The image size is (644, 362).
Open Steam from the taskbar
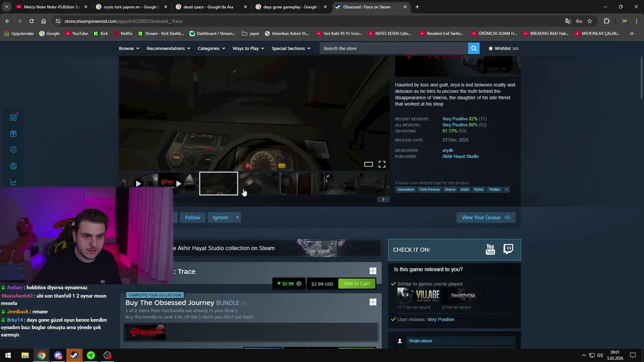[74, 355]
